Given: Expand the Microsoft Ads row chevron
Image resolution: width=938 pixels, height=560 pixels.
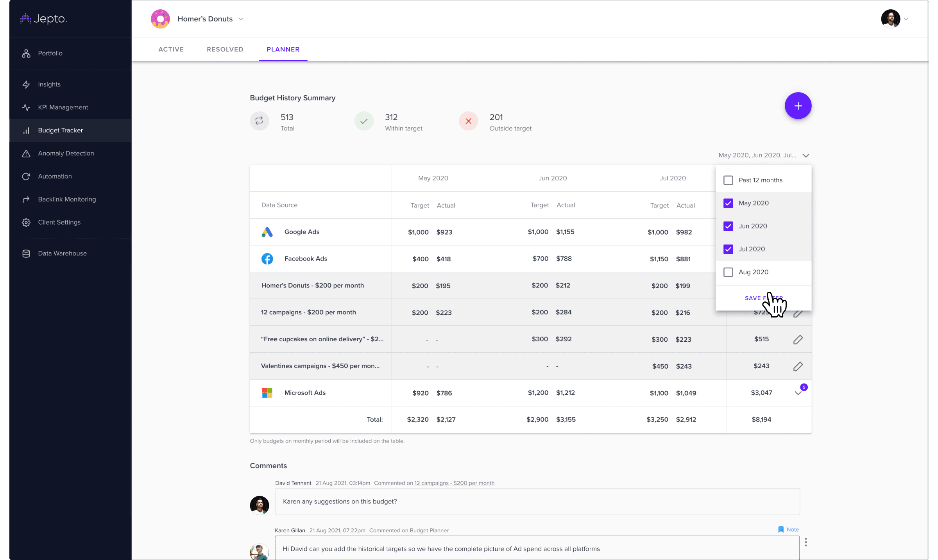Looking at the screenshot, I should click(798, 393).
